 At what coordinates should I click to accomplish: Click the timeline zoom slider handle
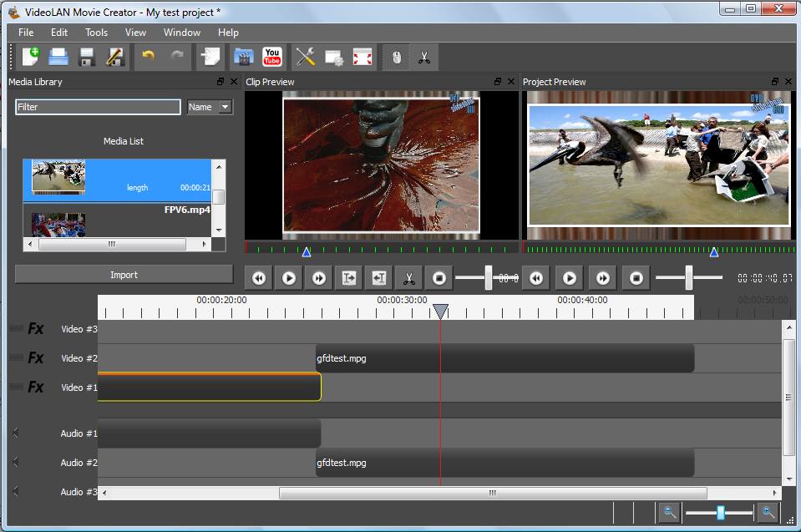pyautogui.click(x=720, y=513)
